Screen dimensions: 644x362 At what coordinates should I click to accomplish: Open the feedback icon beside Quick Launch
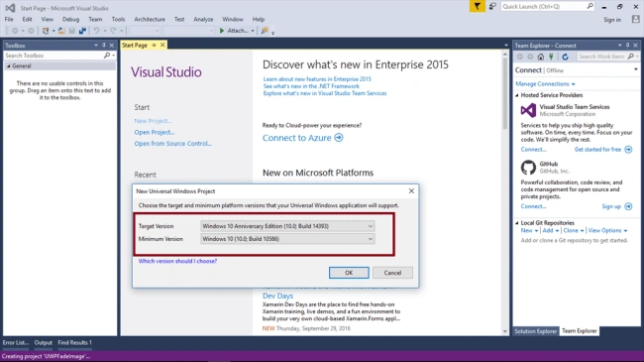tap(492, 7)
